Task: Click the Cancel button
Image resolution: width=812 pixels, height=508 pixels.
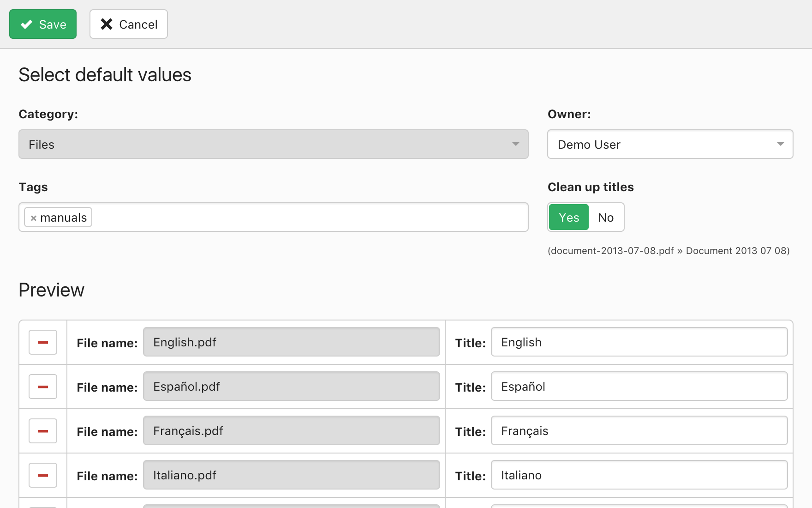Action: pos(129,24)
